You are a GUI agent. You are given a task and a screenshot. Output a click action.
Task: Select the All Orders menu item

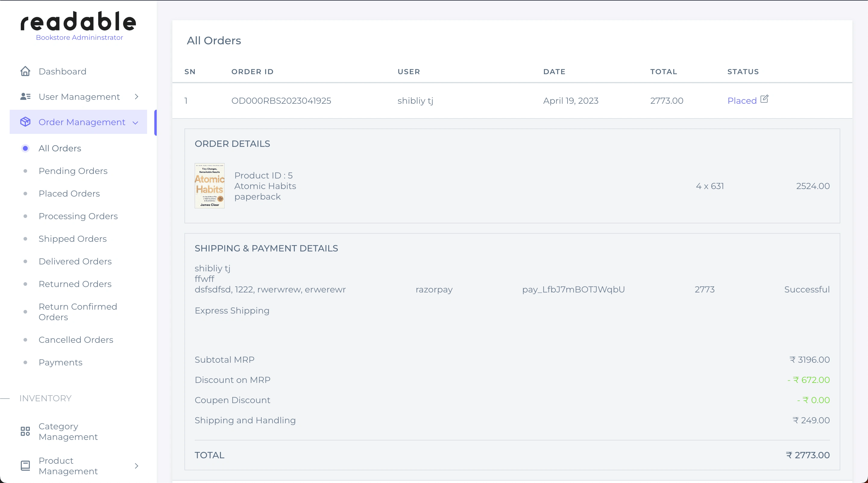pos(60,148)
